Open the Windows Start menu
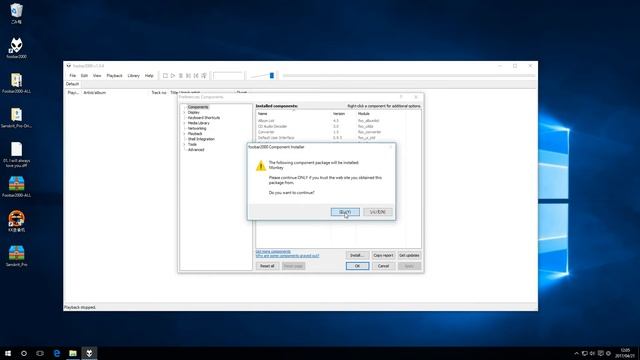 [x=8, y=353]
